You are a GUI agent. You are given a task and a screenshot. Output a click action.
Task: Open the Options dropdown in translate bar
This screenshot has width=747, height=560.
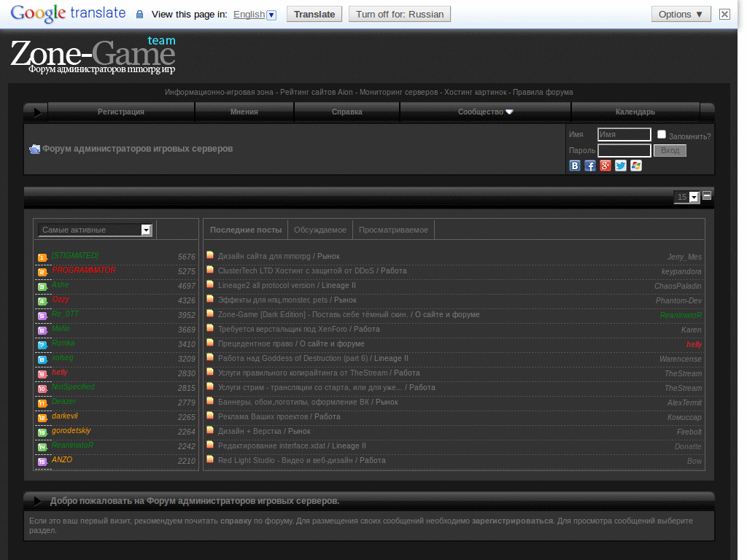(681, 15)
